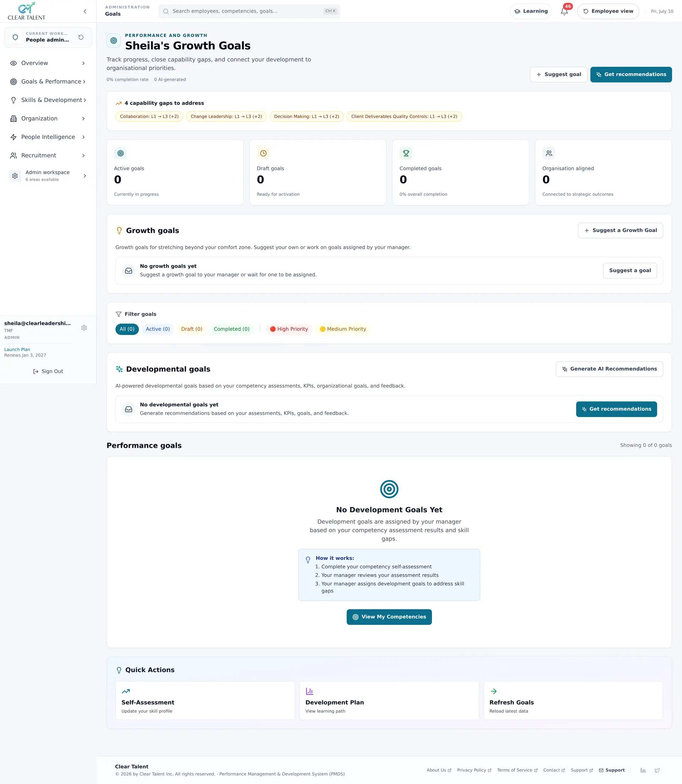Screen dimensions: 682x784
Task: Click the Refresh Goals quick action card
Action: tap(573, 701)
